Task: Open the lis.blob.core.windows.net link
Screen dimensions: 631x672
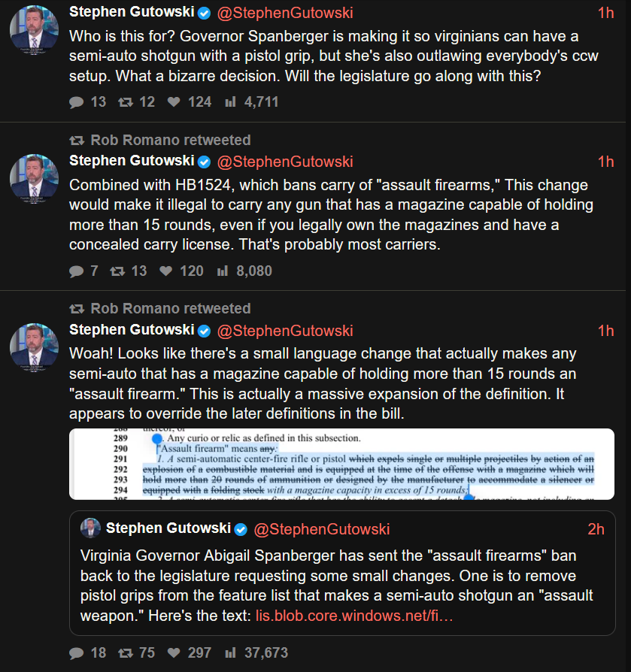Action: pyautogui.click(x=354, y=616)
